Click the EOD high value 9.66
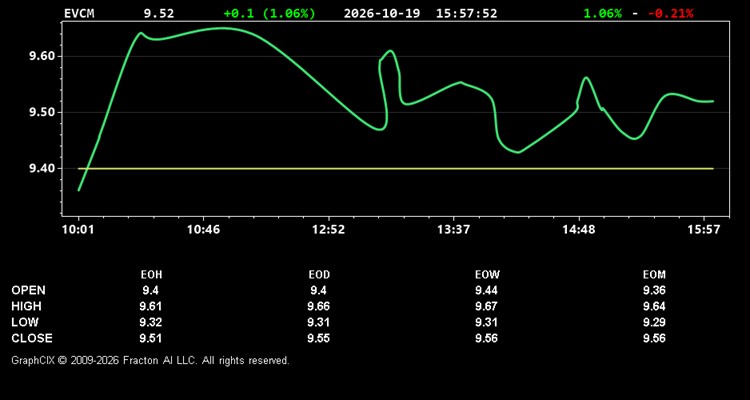Image resolution: width=750 pixels, height=400 pixels. point(319,306)
